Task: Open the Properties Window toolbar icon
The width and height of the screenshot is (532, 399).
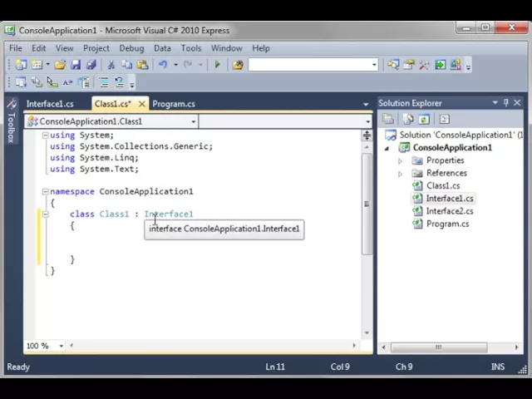Action: click(409, 65)
